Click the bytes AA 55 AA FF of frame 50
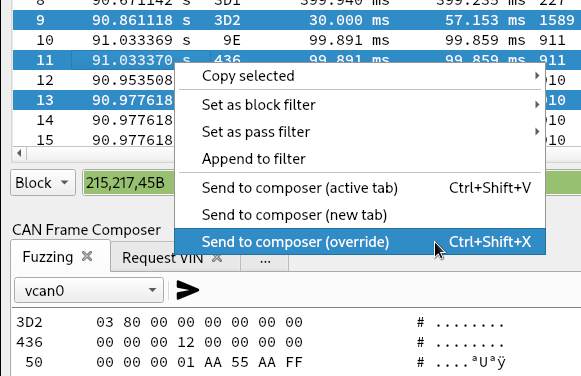Image resolution: width=581 pixels, height=376 pixels. point(253,362)
